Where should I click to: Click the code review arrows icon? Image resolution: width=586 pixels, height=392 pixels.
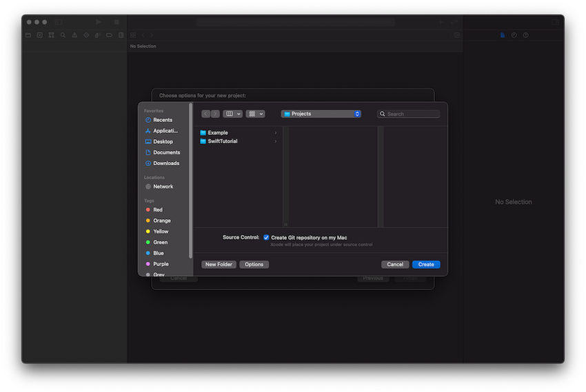[x=454, y=22]
